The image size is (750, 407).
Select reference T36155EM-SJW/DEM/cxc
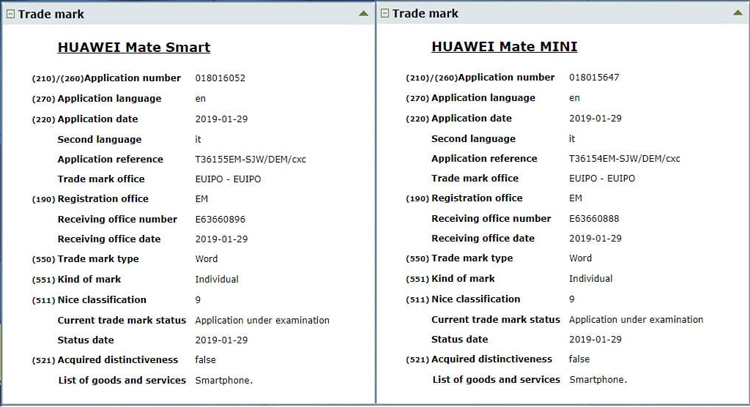pyautogui.click(x=250, y=159)
